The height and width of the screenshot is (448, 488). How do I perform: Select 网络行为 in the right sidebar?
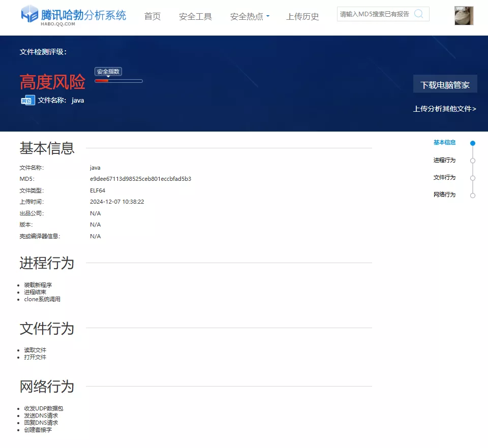[x=446, y=195]
